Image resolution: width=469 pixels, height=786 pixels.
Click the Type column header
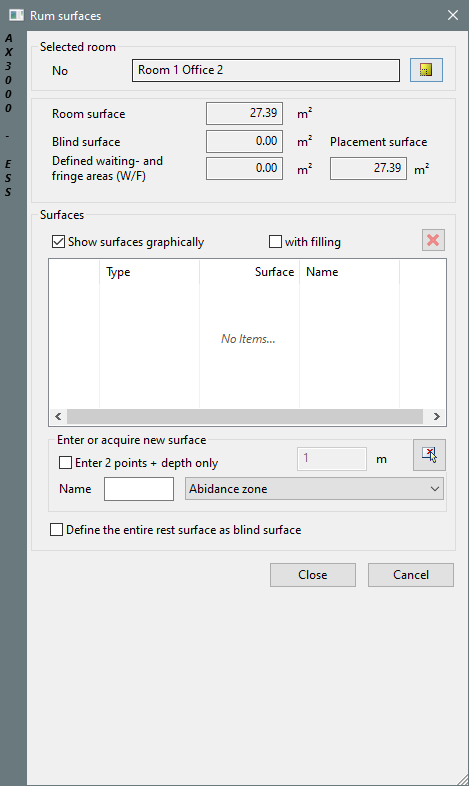point(149,272)
